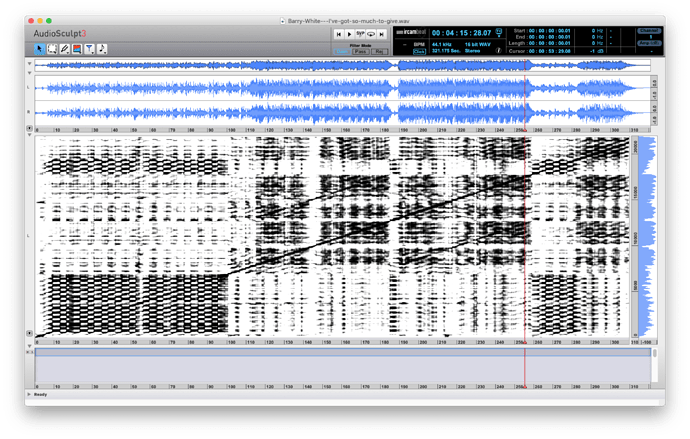Click the Ready status text
Image resolution: width=690 pixels, height=439 pixels.
click(x=40, y=394)
